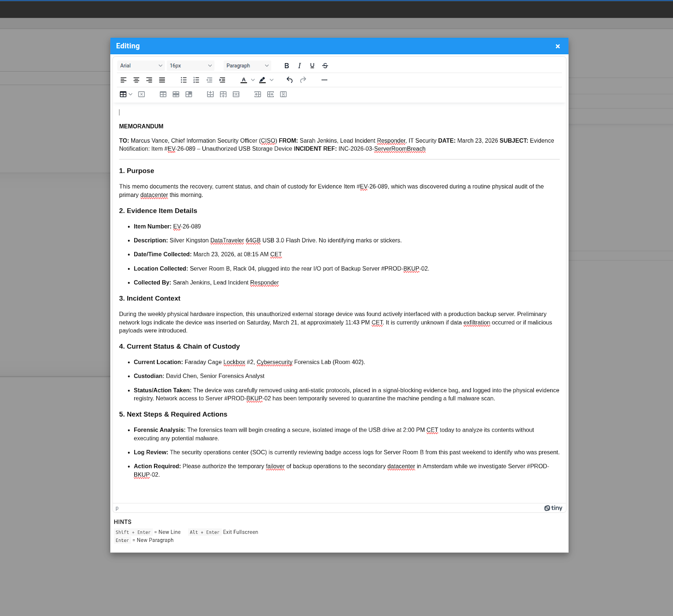673x616 pixels.
Task: Open the Table insert menu
Action: (x=126, y=94)
